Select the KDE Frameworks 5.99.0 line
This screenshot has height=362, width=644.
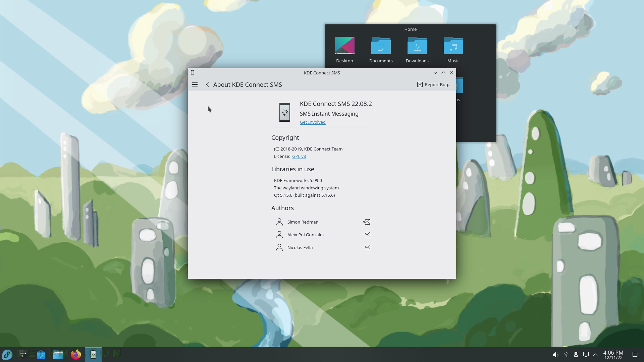click(298, 180)
